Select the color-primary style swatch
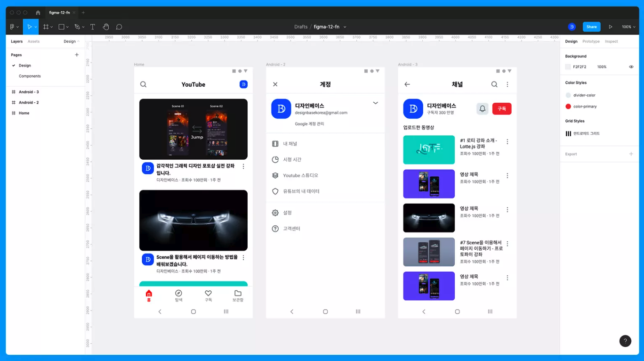The image size is (644, 361). (x=568, y=107)
